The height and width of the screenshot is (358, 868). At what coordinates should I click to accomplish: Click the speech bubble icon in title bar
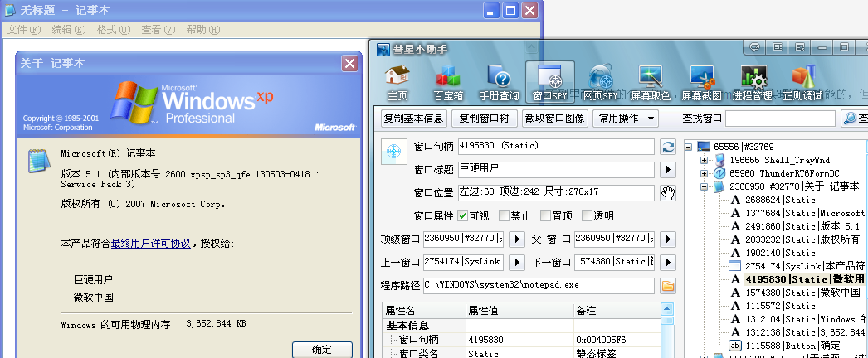tap(754, 47)
